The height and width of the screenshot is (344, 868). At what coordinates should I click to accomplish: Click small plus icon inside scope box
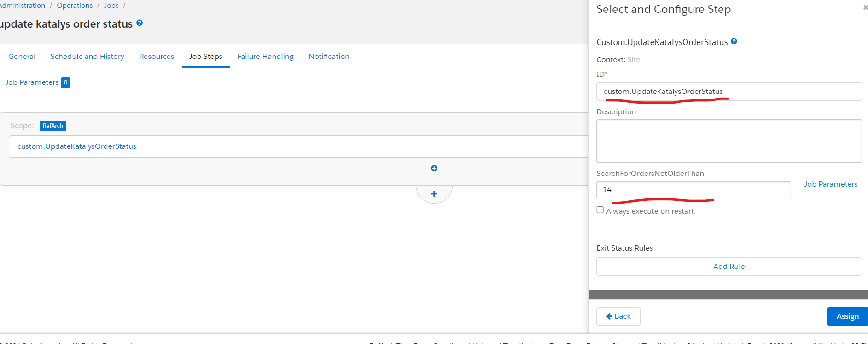(x=434, y=169)
